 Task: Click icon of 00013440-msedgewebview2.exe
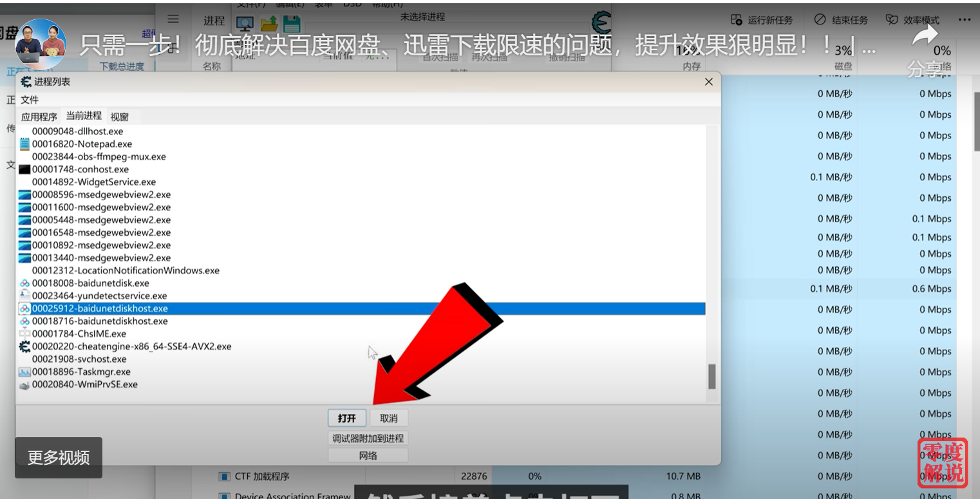[x=25, y=258]
